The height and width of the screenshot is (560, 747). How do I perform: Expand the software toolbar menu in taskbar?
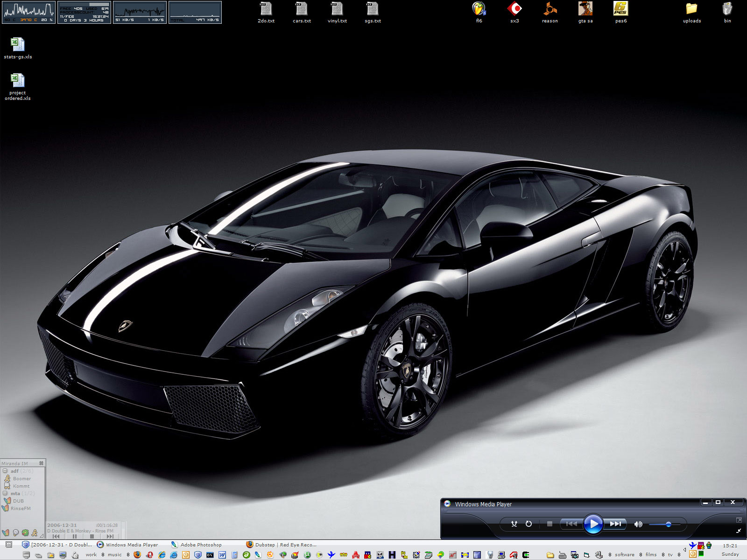pyautogui.click(x=624, y=555)
